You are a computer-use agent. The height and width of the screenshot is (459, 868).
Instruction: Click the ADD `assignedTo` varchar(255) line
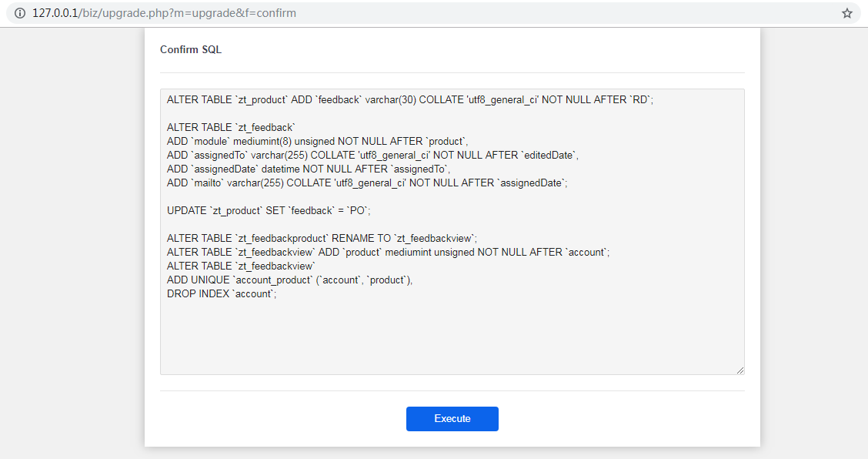coord(372,156)
